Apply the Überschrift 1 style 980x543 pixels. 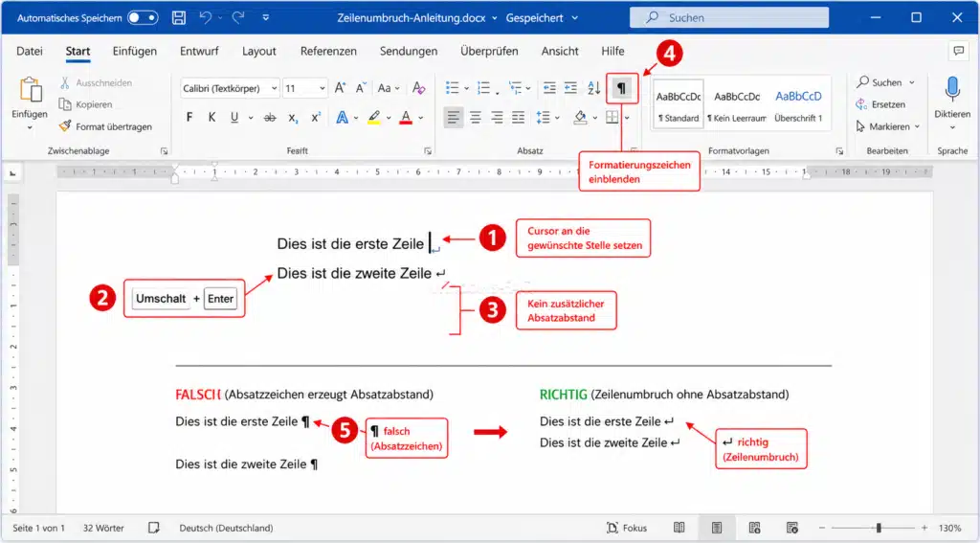(x=798, y=103)
